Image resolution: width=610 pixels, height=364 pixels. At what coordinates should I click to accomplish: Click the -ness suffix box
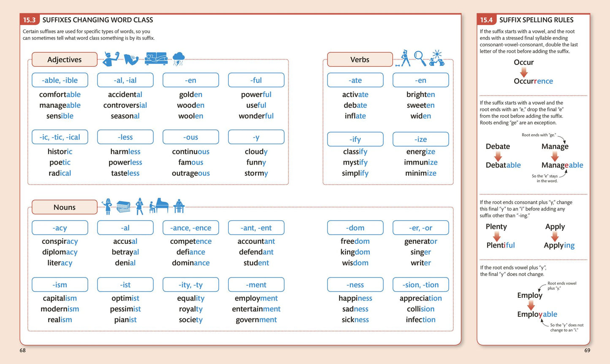[355, 285]
